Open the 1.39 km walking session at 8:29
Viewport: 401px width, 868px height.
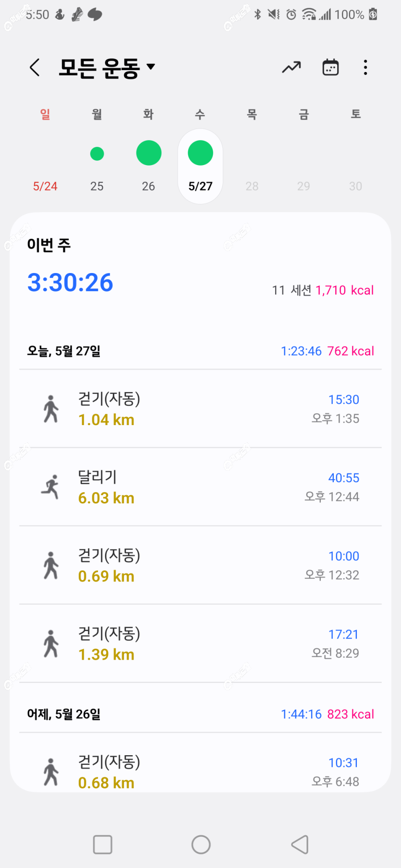[x=200, y=643]
